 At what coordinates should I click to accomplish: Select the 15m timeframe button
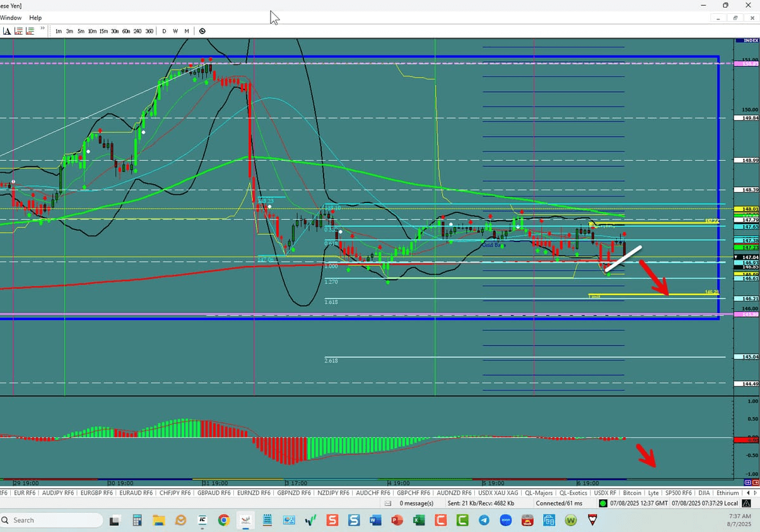(103, 30)
